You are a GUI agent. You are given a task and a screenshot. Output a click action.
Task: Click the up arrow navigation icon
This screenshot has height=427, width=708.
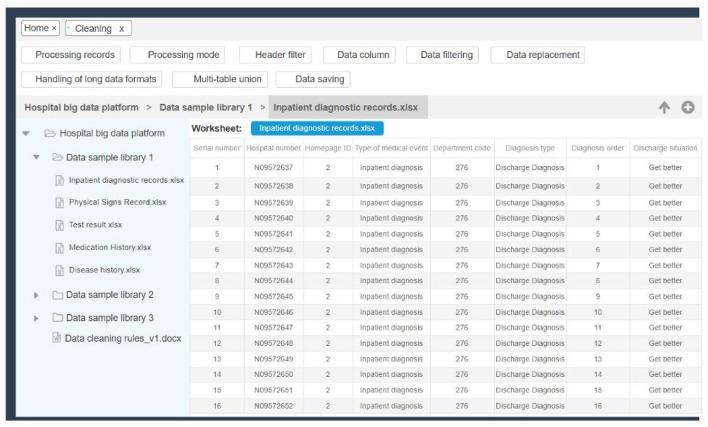point(664,107)
